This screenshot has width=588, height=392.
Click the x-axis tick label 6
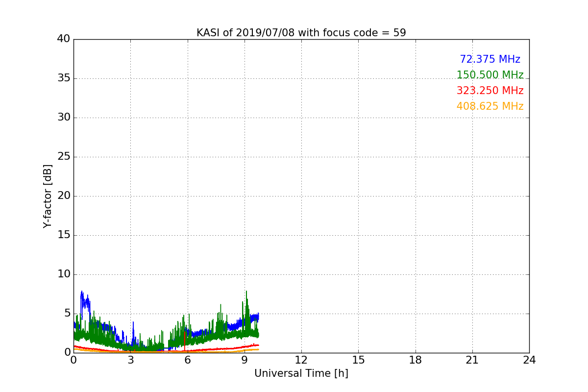(187, 360)
